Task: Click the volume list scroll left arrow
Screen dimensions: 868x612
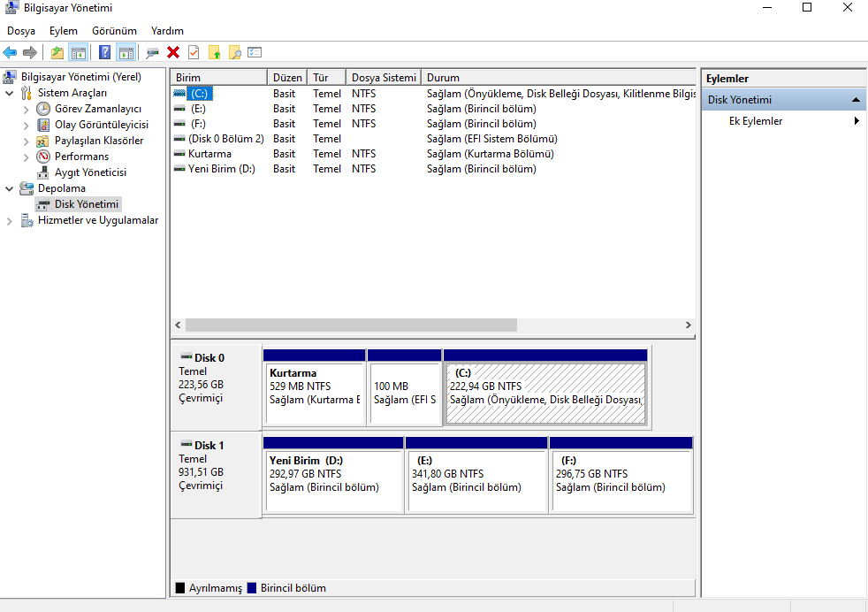Action: click(178, 325)
